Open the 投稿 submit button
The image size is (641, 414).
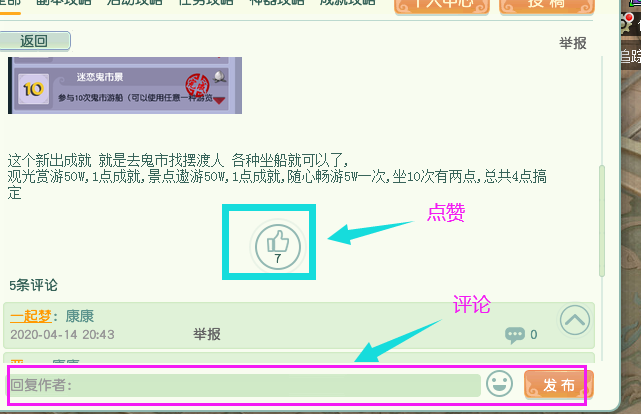pos(547,5)
